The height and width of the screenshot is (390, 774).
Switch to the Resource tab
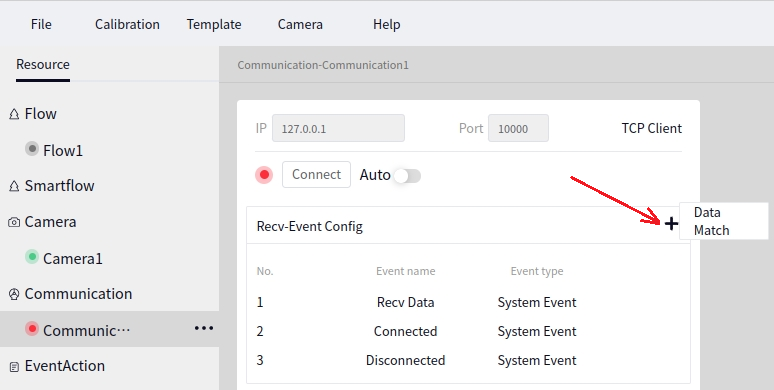point(43,64)
